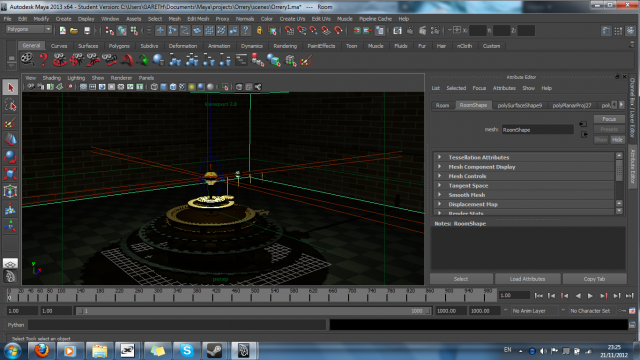Viewport: 640px width, 360px height.
Task: Click the Hide button
Action: [x=617, y=140]
